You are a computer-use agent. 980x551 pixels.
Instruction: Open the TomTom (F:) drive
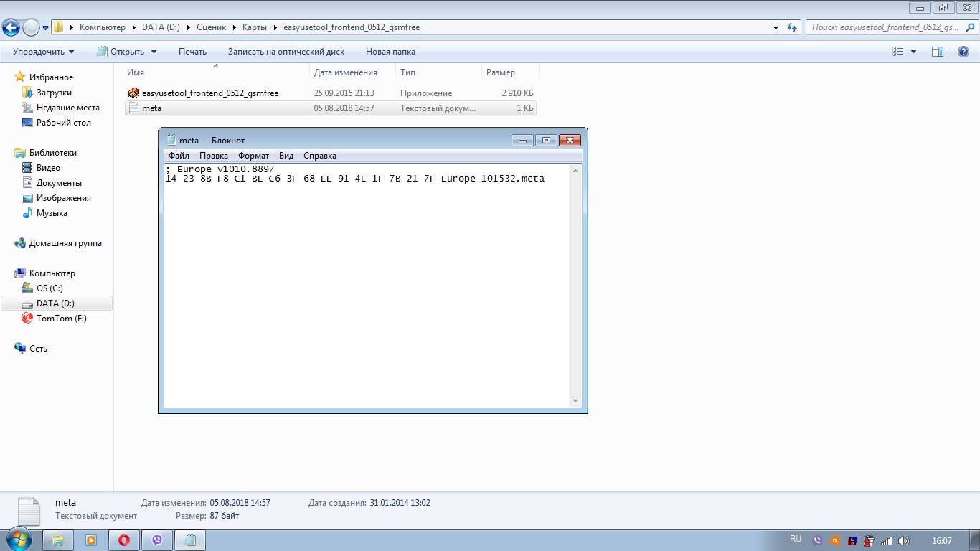pos(61,319)
